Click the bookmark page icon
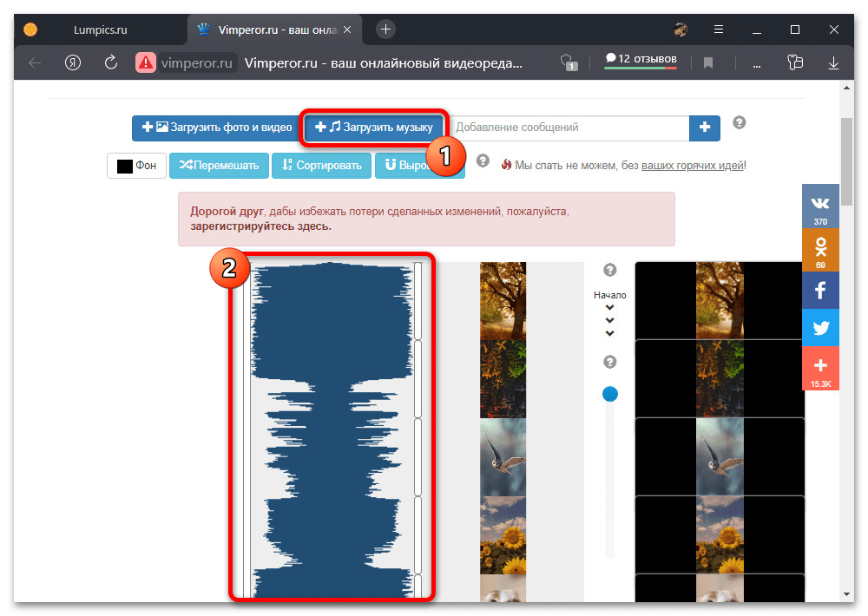The image size is (868, 616). (x=708, y=62)
